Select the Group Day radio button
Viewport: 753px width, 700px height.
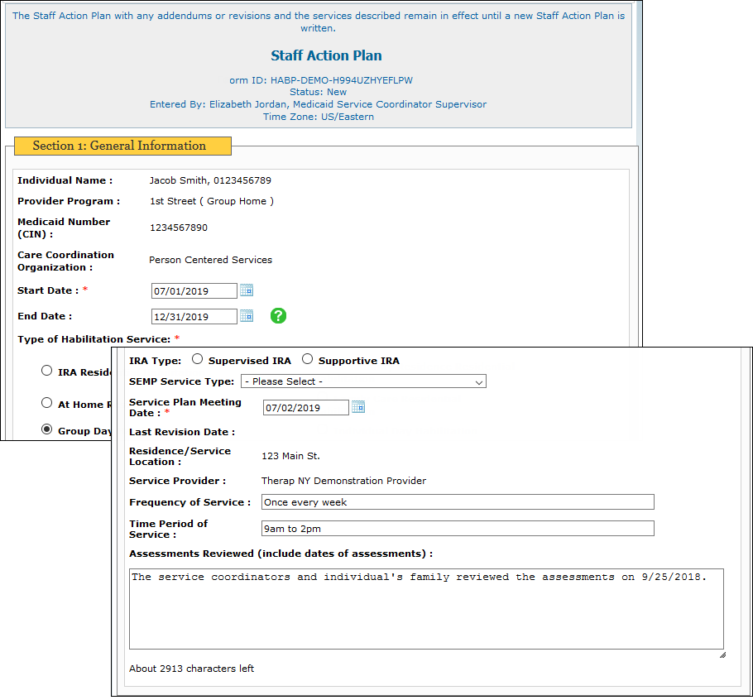[x=47, y=429]
